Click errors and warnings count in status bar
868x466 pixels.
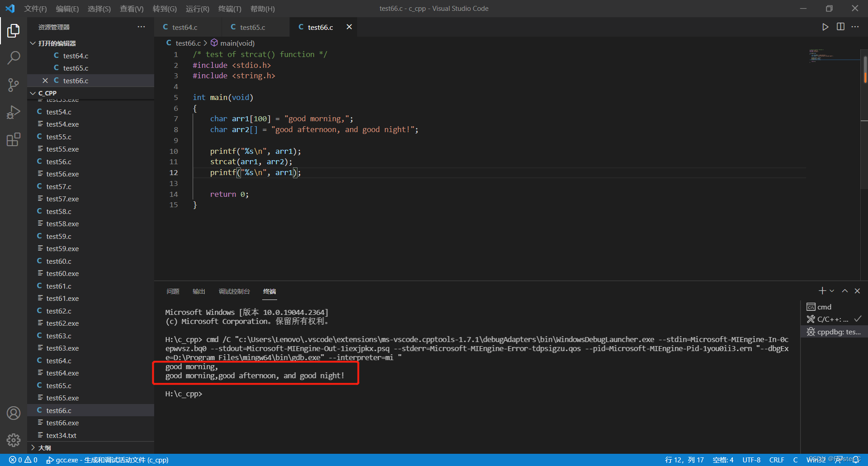pyautogui.click(x=24, y=460)
